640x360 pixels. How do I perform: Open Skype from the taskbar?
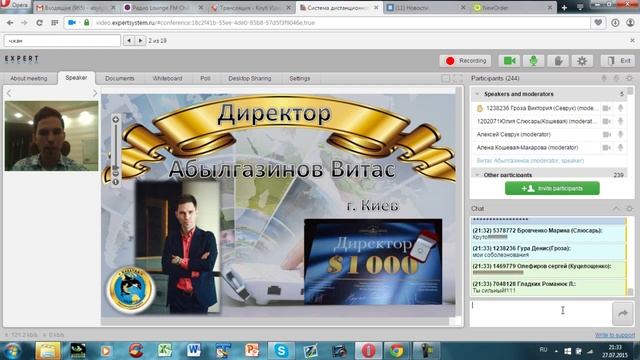click(281, 351)
